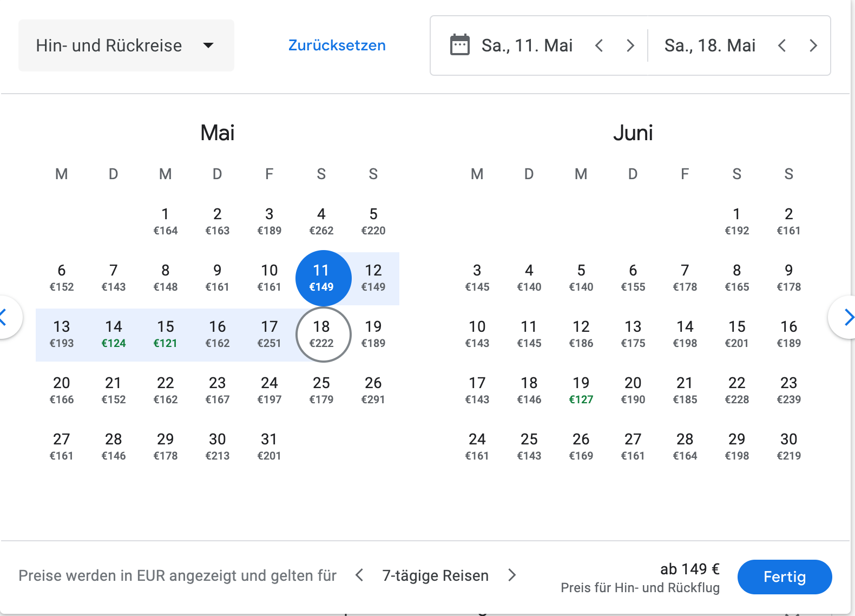Image resolution: width=855 pixels, height=616 pixels.
Task: Confirm the dates with Fertig
Action: [x=784, y=577]
